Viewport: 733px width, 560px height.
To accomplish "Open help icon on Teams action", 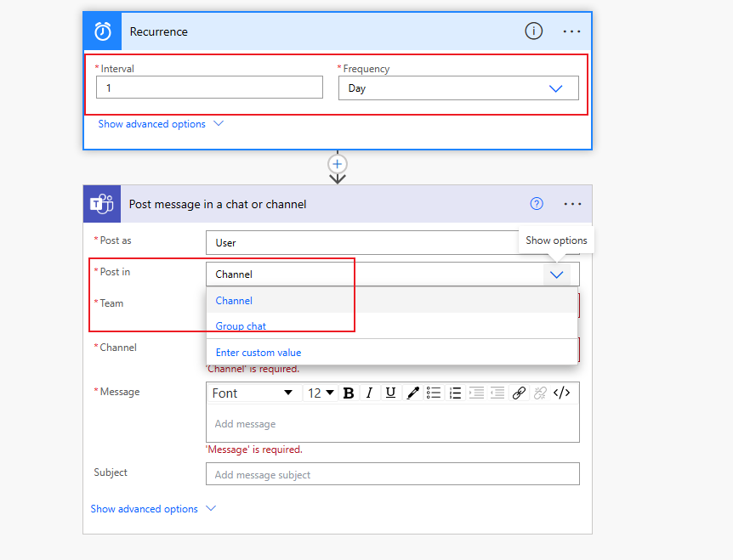I will (537, 204).
